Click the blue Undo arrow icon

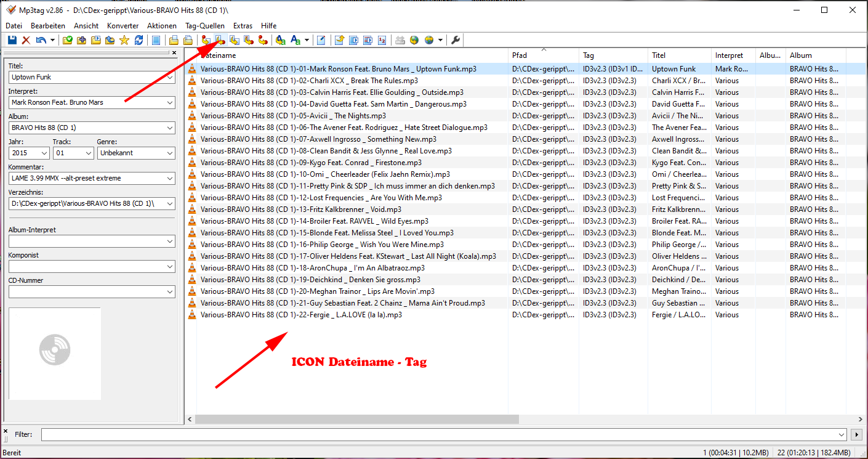coord(41,40)
